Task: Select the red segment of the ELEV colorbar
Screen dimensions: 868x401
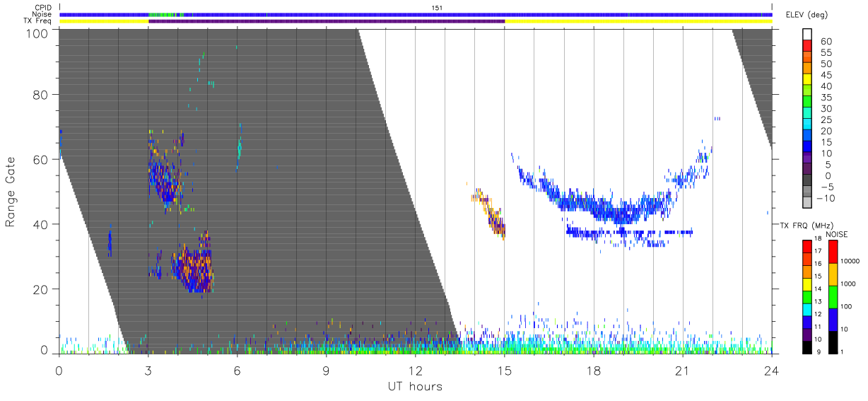Action: [808, 45]
